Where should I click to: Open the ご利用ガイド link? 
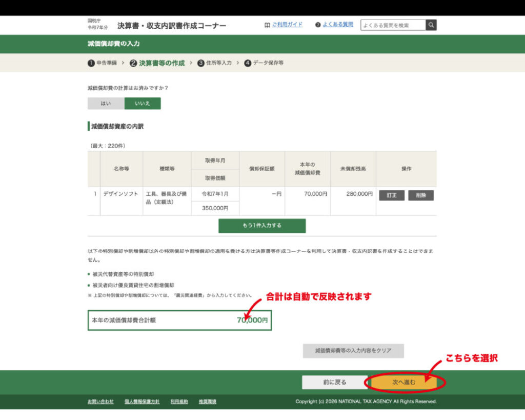coord(287,25)
